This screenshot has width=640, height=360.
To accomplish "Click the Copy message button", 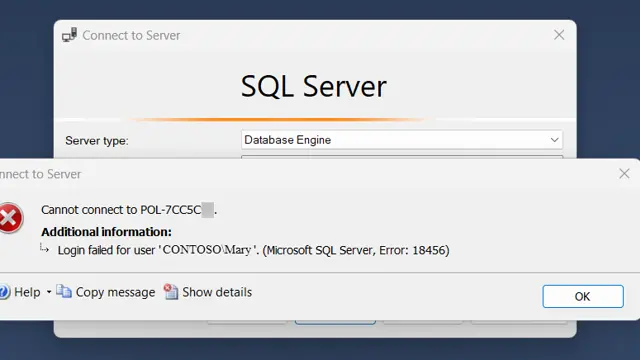I will [106, 292].
